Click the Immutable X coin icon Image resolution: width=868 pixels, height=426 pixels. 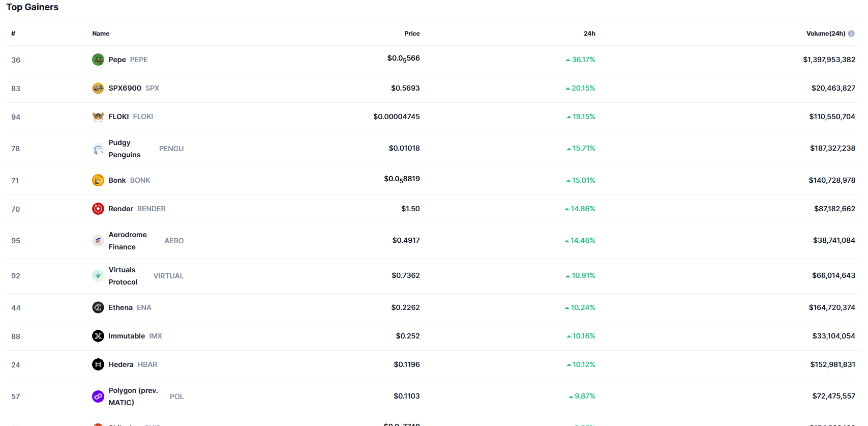(98, 336)
